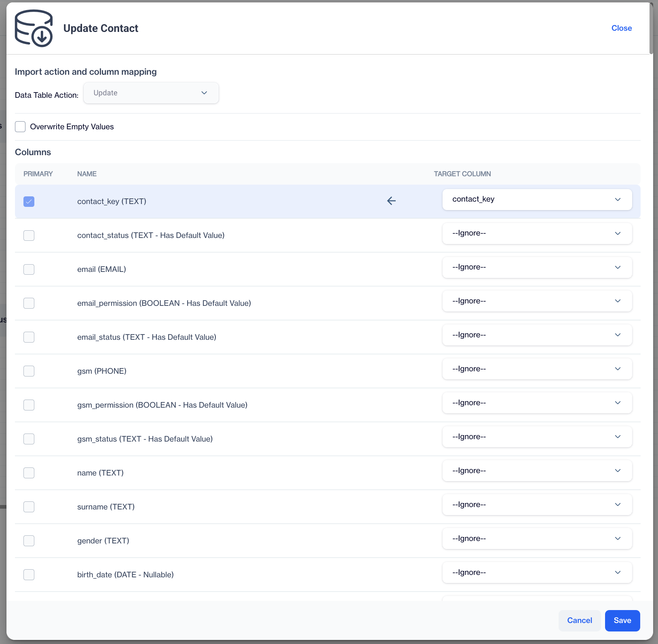
Task: Enable Overwrite Empty Values checkbox
Action: [20, 127]
